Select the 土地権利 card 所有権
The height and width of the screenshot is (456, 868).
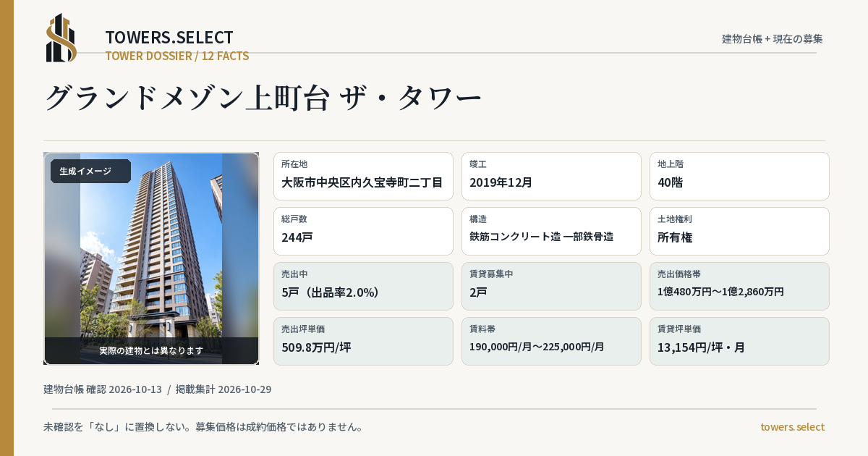point(739,231)
